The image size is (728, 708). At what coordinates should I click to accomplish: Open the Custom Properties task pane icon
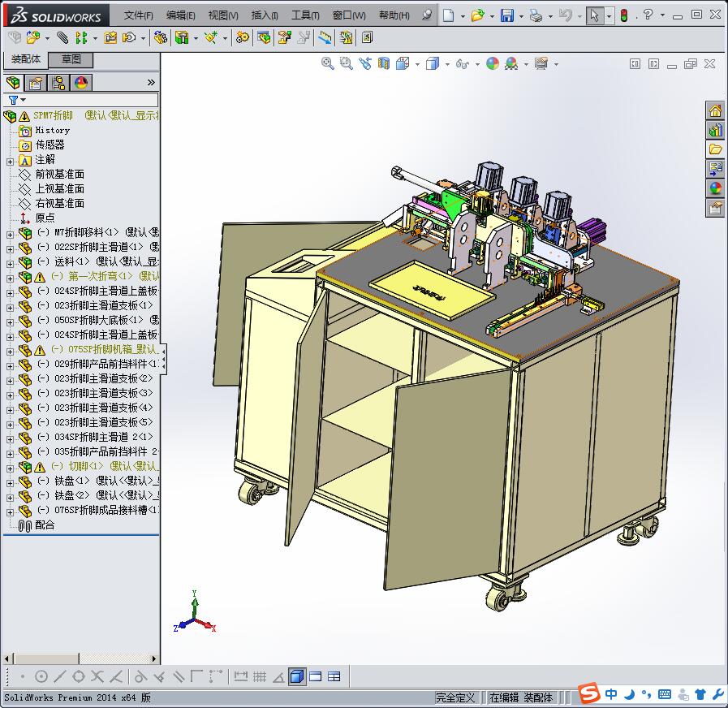715,208
